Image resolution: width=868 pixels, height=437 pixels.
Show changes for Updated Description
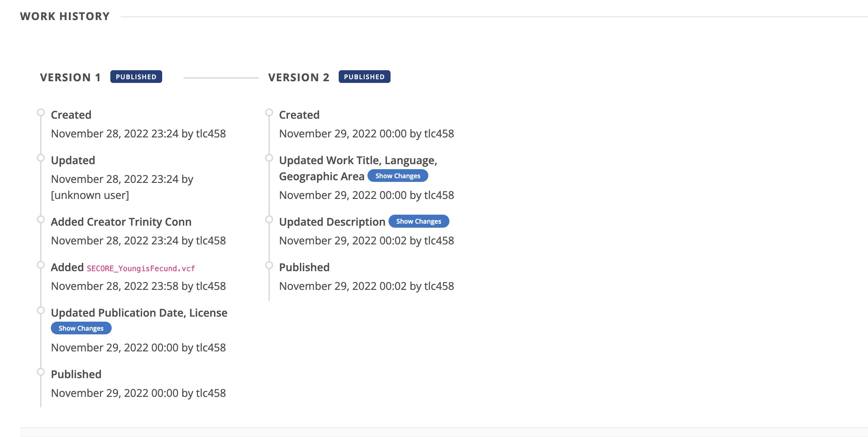pyautogui.click(x=419, y=221)
